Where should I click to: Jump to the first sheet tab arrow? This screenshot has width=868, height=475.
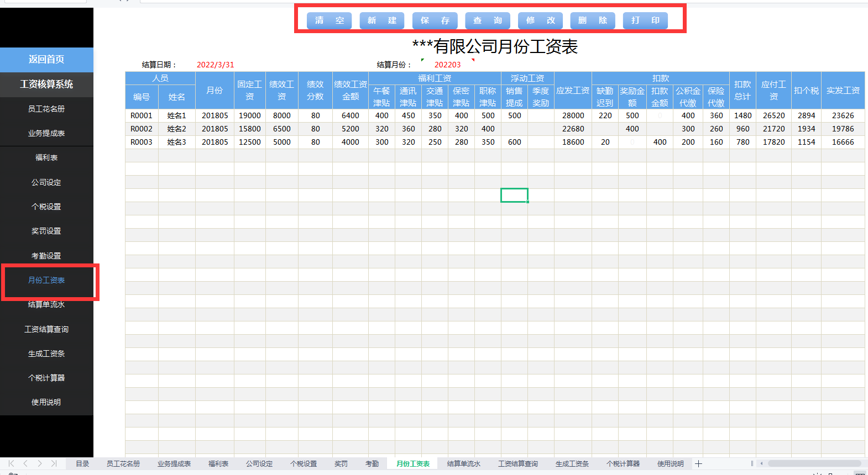point(11,463)
